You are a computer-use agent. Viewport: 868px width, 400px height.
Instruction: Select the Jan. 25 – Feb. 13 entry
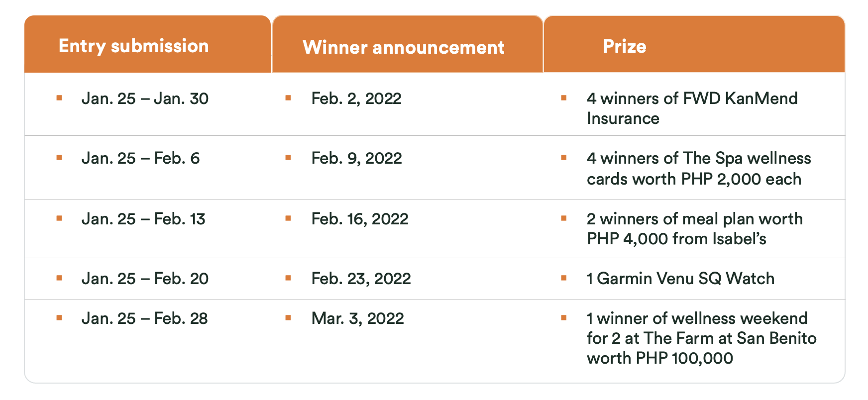click(x=143, y=219)
